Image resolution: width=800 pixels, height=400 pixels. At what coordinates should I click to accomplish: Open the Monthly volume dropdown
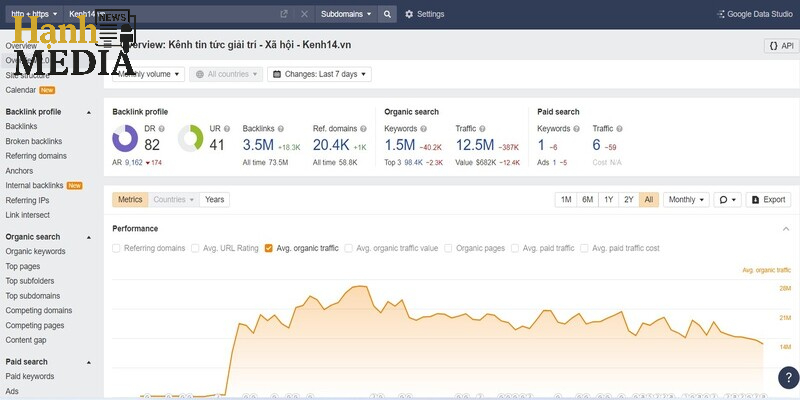click(x=149, y=74)
